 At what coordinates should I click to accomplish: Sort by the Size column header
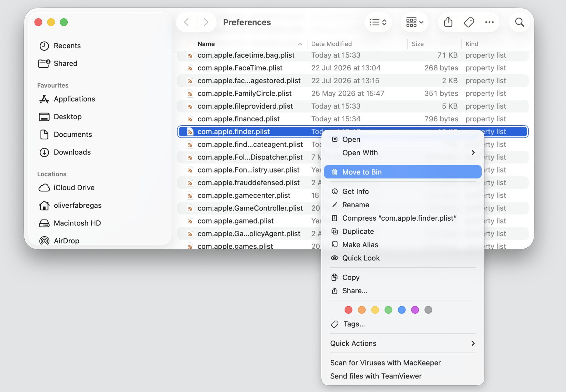pyautogui.click(x=418, y=44)
